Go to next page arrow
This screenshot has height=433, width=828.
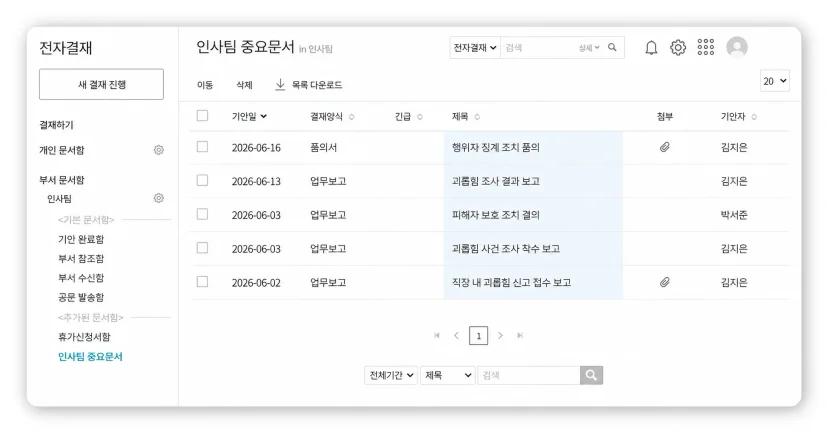[x=500, y=335]
